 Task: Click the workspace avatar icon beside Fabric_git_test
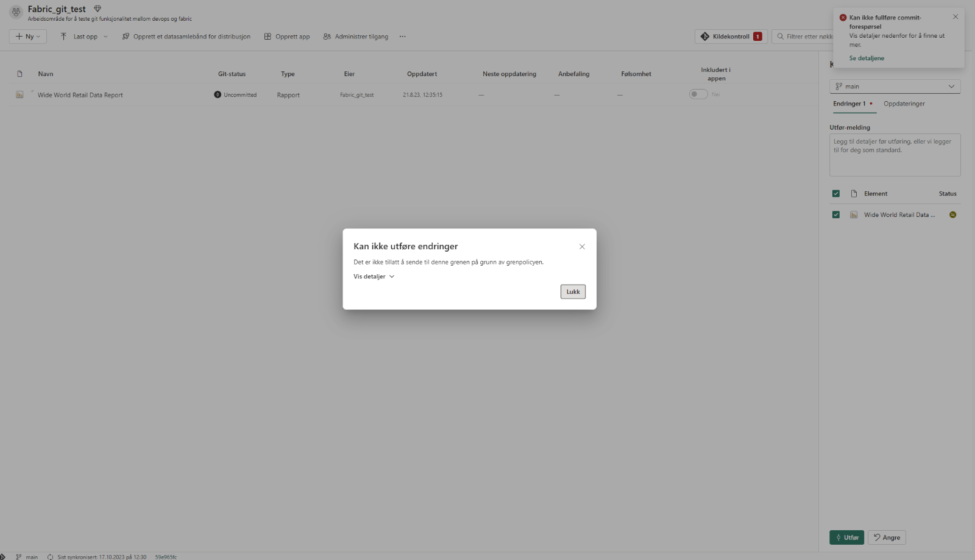pos(16,12)
